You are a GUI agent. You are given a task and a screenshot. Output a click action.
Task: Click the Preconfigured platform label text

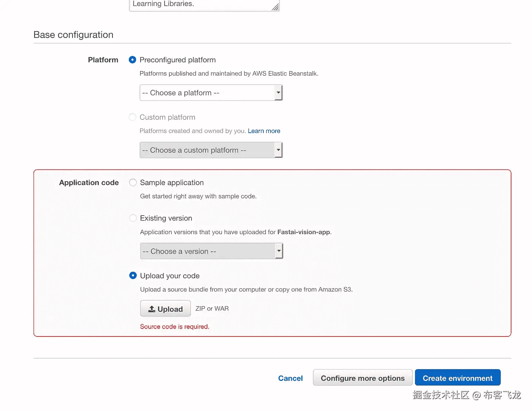(177, 60)
